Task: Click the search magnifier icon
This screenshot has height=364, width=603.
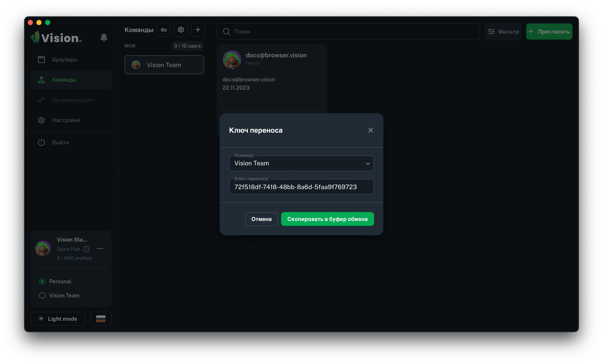Action: [x=226, y=32]
